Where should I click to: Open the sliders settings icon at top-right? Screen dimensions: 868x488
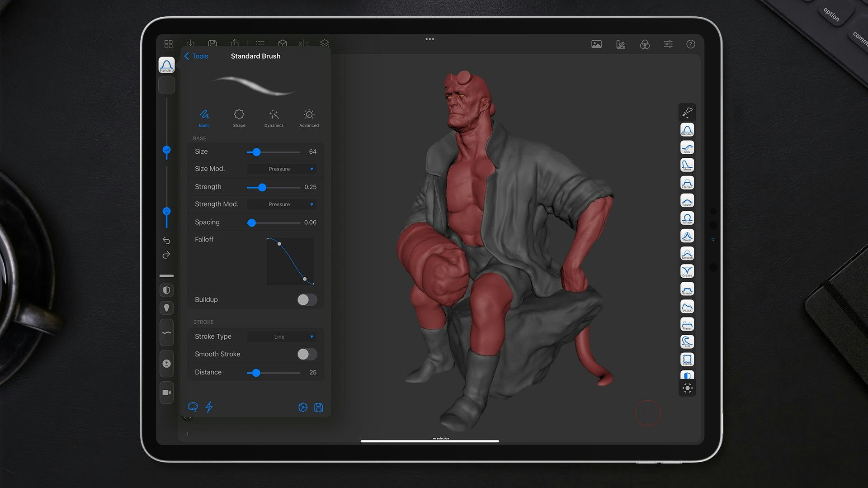pyautogui.click(x=668, y=44)
